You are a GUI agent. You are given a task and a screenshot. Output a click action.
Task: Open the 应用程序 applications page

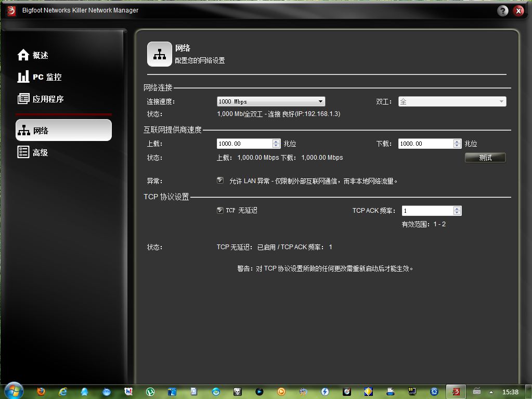[x=41, y=99]
